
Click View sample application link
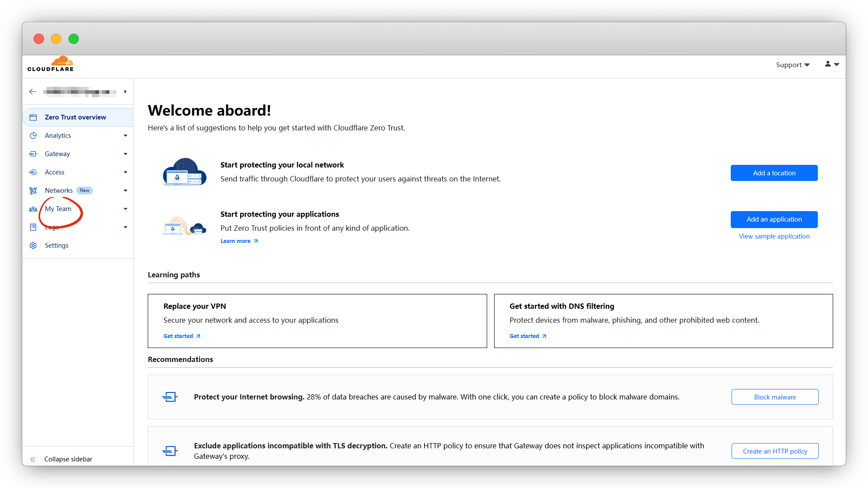click(774, 236)
